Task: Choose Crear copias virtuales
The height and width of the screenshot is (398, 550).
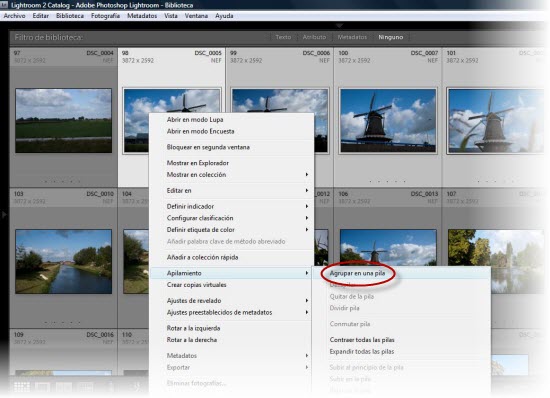Action: point(196,285)
